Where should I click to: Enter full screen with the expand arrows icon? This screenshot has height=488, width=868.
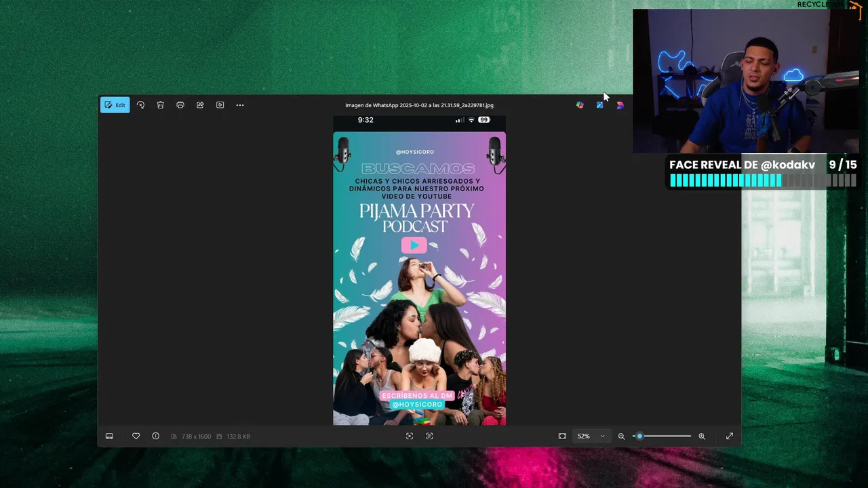730,436
